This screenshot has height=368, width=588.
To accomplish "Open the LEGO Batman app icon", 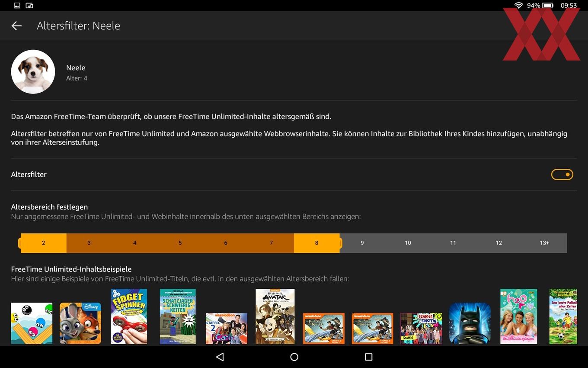I will [x=470, y=323].
